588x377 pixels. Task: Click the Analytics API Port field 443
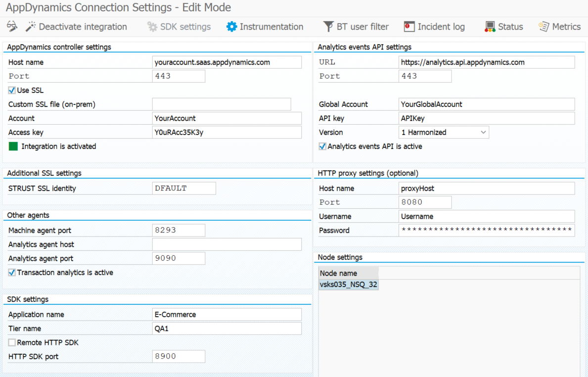pyautogui.click(x=425, y=76)
